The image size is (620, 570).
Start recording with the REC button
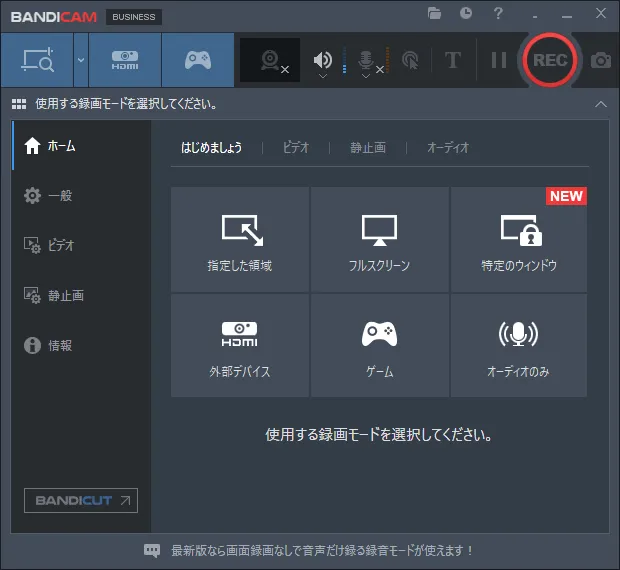pyautogui.click(x=550, y=60)
